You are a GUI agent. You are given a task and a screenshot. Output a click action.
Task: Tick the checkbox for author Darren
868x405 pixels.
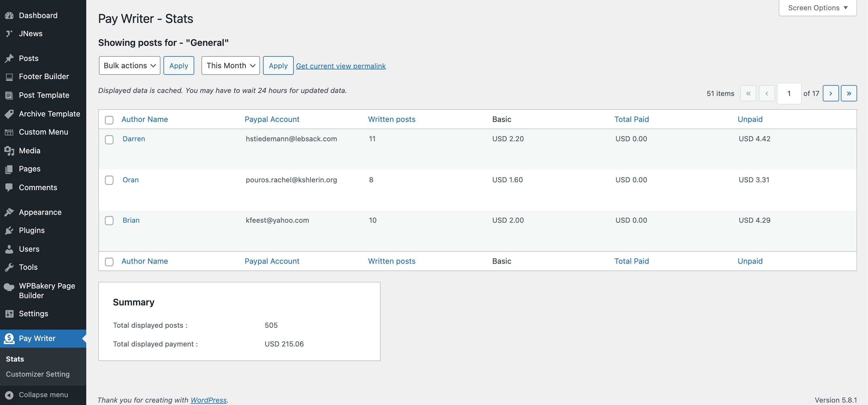[109, 140]
